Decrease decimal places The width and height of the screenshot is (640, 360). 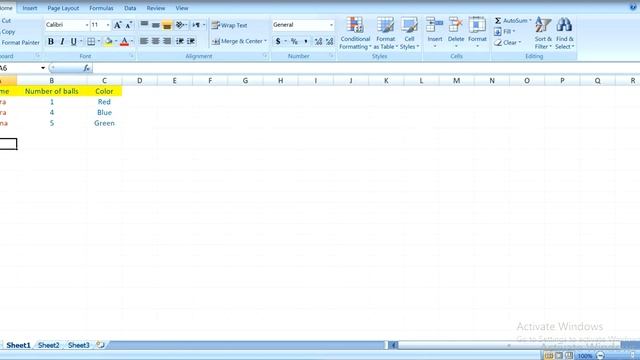329,41
